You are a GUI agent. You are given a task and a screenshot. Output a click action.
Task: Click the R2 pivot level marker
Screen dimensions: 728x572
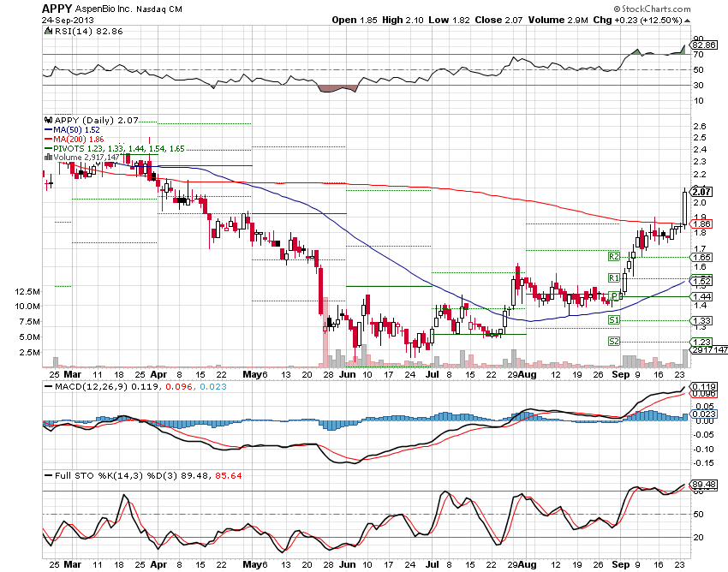pos(614,257)
